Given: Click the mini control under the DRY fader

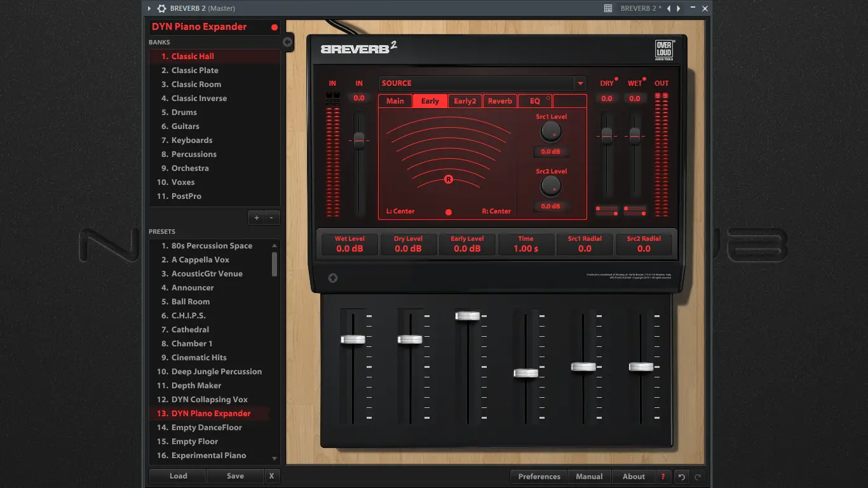Looking at the screenshot, I should point(607,210).
